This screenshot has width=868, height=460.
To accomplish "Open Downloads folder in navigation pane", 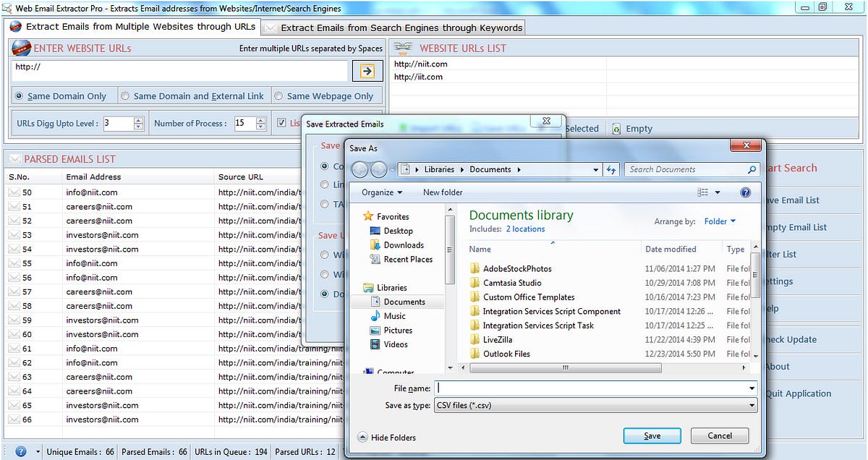I will coord(403,245).
